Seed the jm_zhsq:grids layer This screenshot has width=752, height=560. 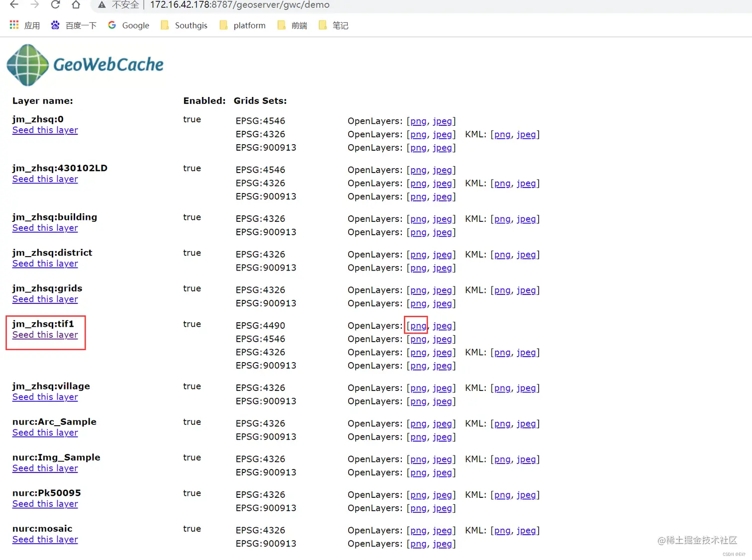coord(45,299)
